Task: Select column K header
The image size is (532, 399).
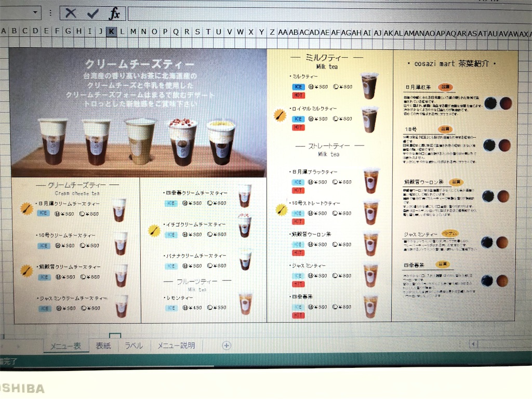Action: coord(111,32)
